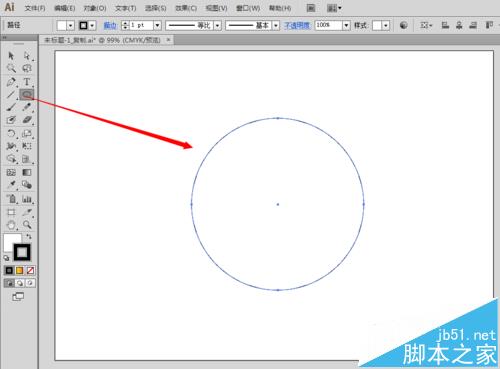Reset to default fill and stroke
Viewport: 500px width, 369px height.
point(6,258)
